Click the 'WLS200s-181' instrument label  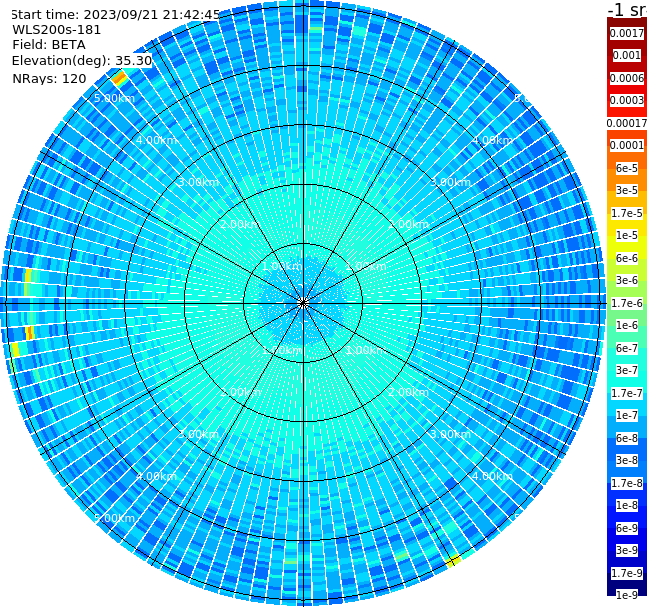[x=57, y=30]
